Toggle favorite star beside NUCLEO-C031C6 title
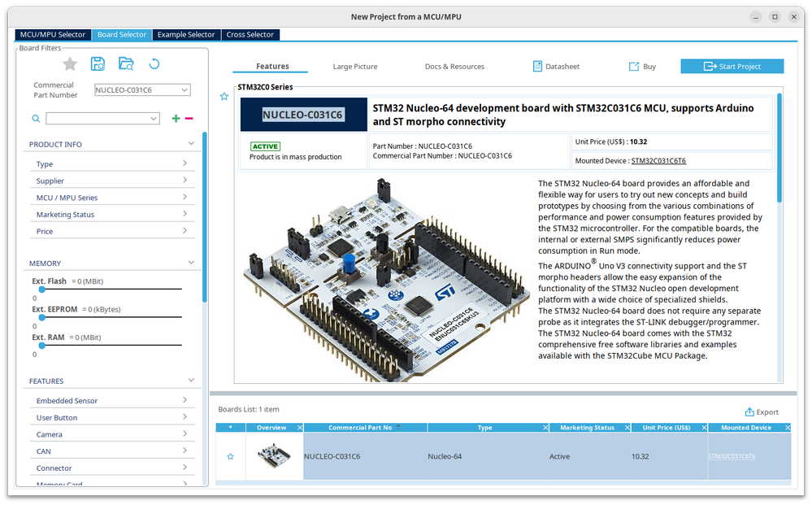The image size is (812, 505). (224, 97)
